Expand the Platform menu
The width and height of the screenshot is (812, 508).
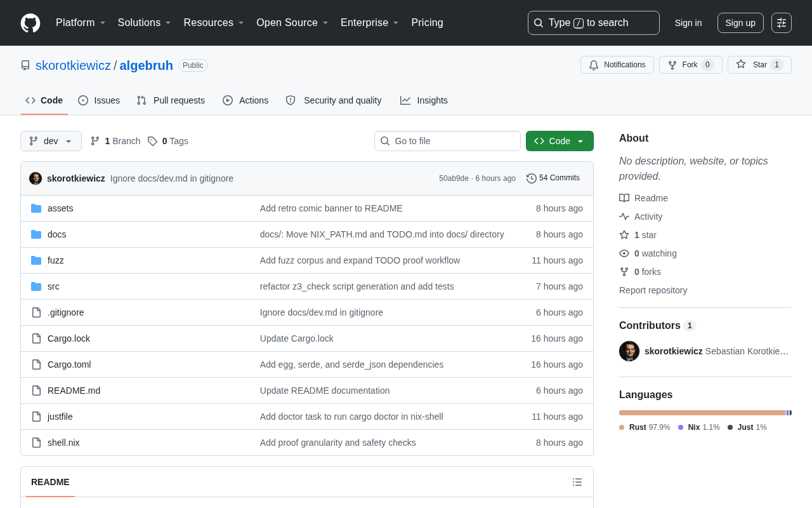click(81, 23)
